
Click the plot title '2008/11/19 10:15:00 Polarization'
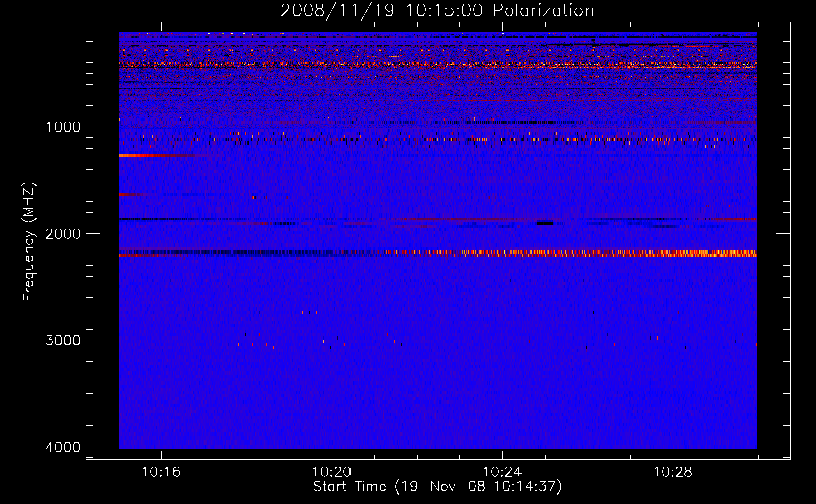click(437, 10)
